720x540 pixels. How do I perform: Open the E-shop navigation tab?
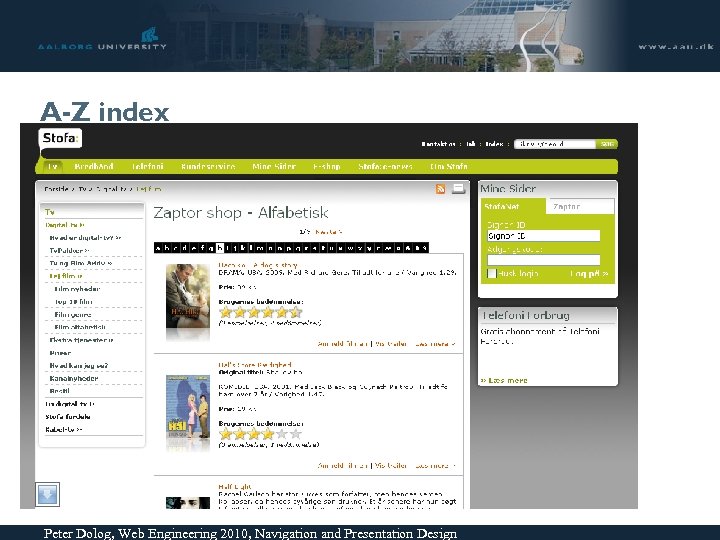[326, 166]
